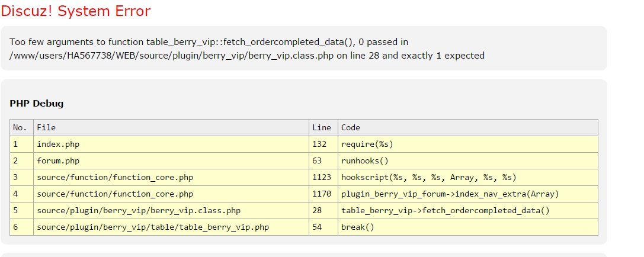Click line number 28 cell

pyautogui.click(x=323, y=211)
